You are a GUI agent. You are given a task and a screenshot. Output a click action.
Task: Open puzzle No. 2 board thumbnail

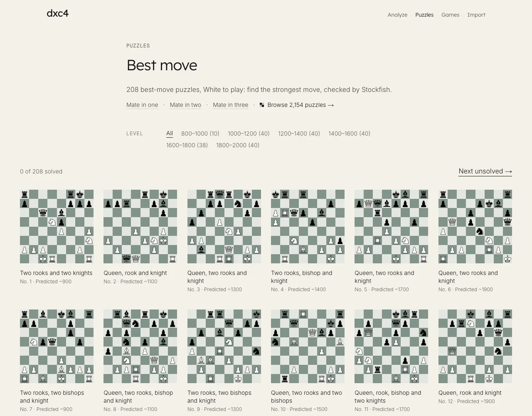point(140,226)
